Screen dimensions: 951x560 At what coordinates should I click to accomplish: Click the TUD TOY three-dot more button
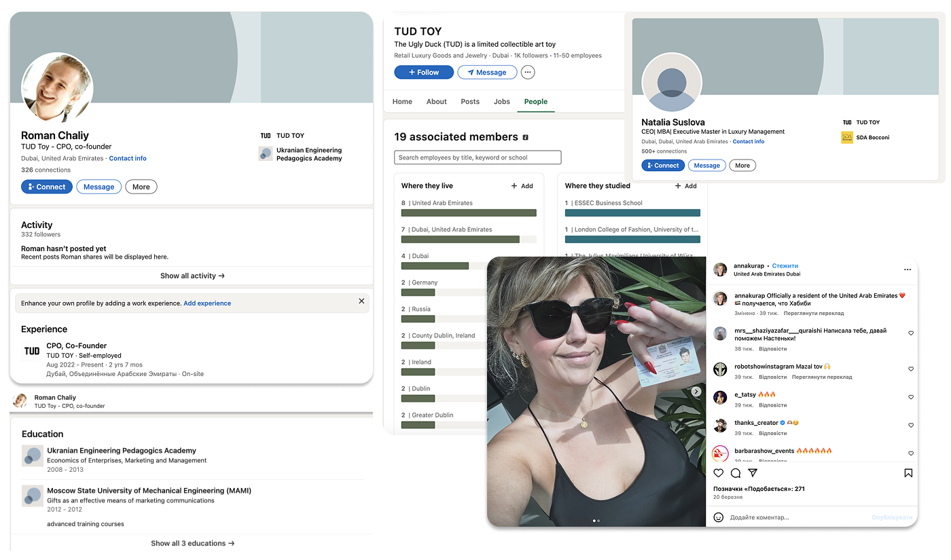[528, 72]
